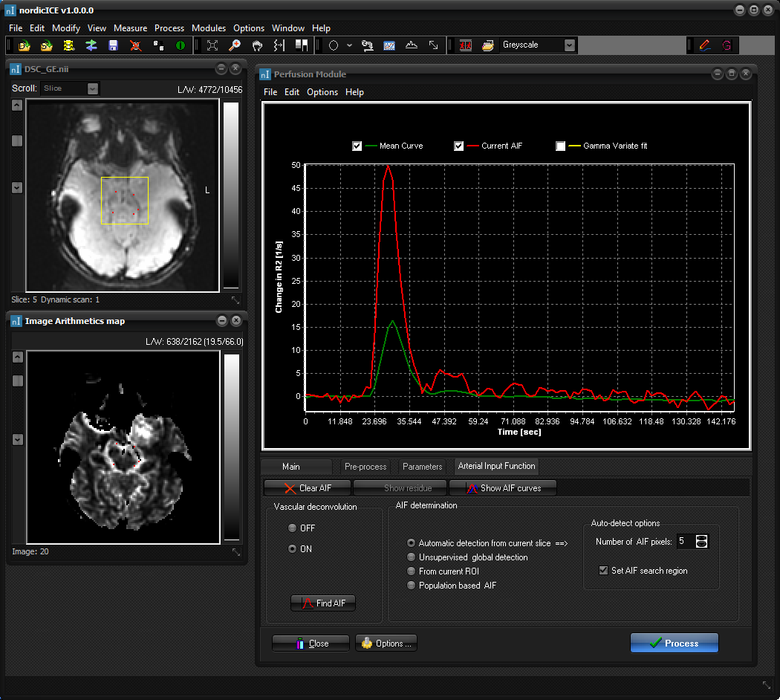Expand the ROI shape dropdown arrow
Screen dimensions: 780x700
pyautogui.click(x=349, y=45)
